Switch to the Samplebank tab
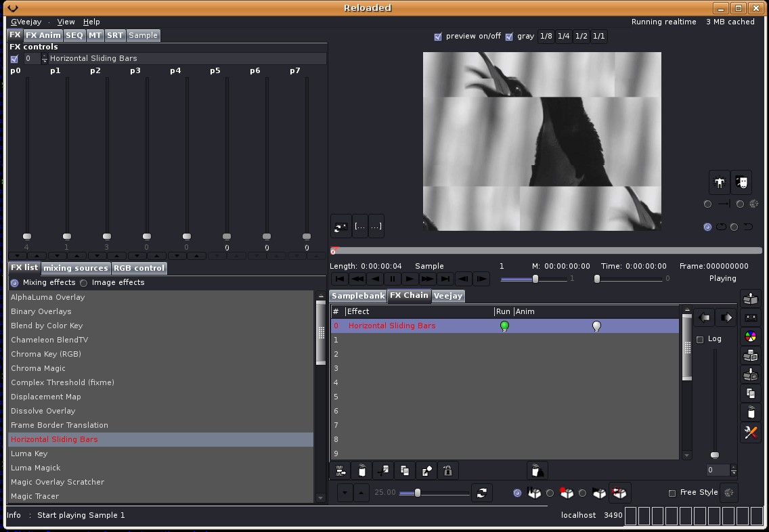Image resolution: width=769 pixels, height=532 pixels. click(x=357, y=296)
